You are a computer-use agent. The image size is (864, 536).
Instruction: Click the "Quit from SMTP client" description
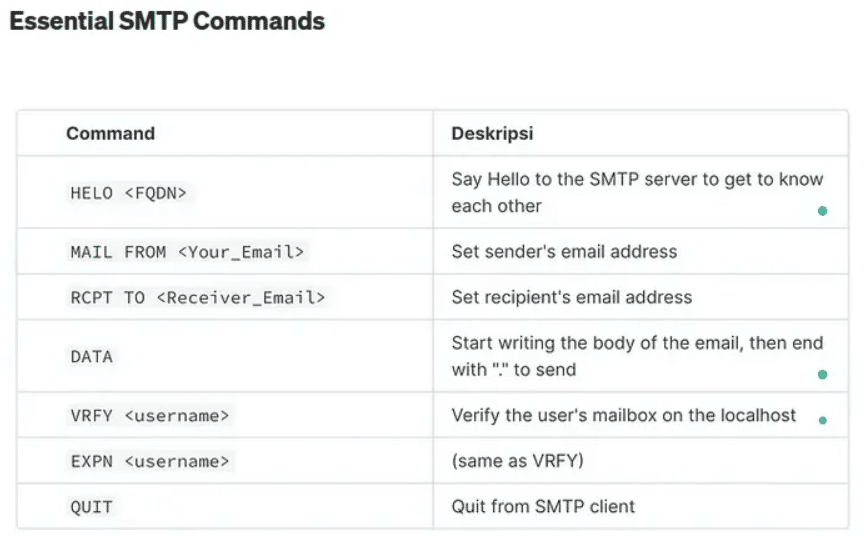point(543,507)
